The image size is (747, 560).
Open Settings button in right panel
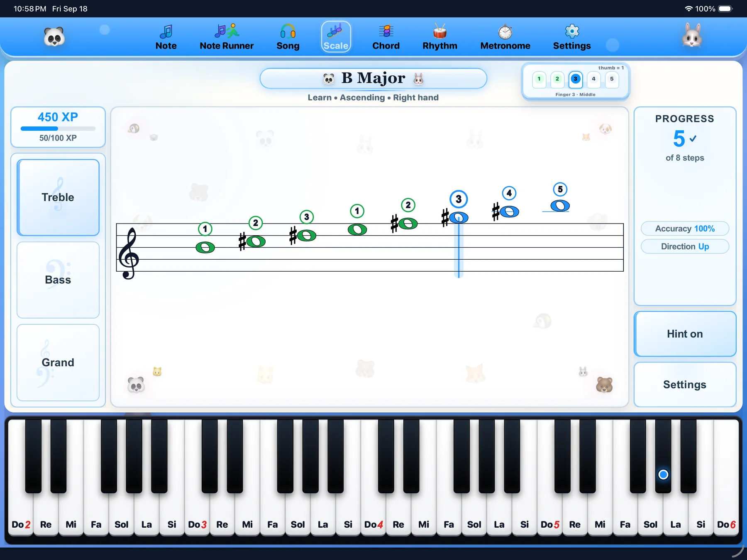pyautogui.click(x=685, y=385)
